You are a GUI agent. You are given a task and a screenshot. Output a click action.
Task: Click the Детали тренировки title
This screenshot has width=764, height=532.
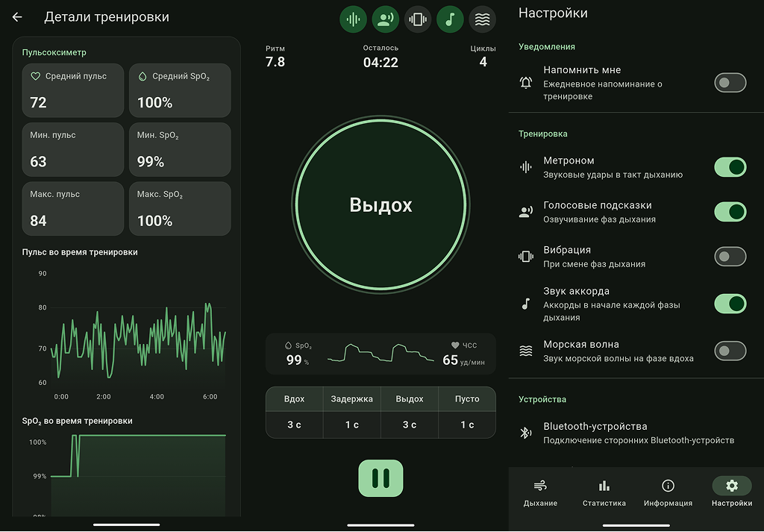pos(107,17)
